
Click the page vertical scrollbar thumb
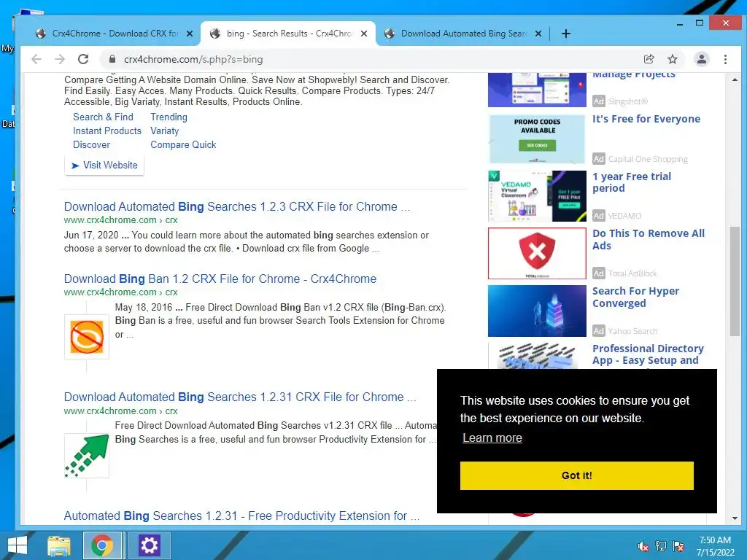coord(735,281)
